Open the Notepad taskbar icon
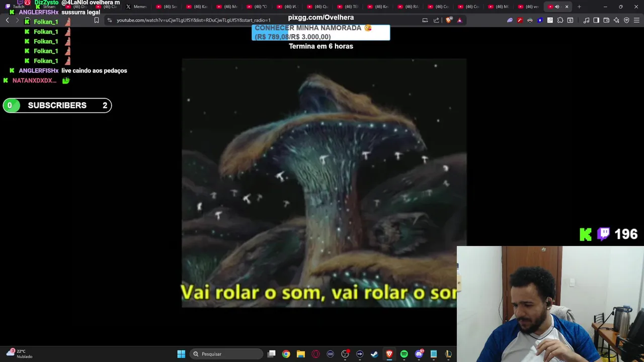The height and width of the screenshot is (362, 644). pos(433,354)
